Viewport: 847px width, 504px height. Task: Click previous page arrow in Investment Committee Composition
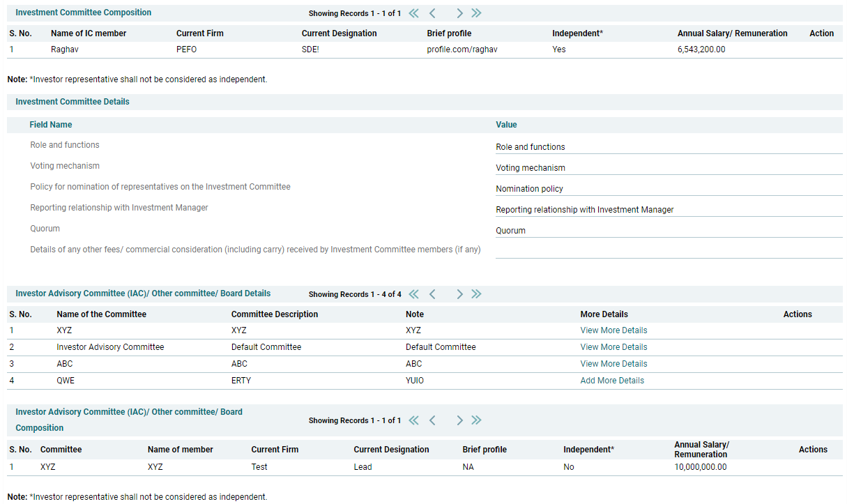coord(432,13)
